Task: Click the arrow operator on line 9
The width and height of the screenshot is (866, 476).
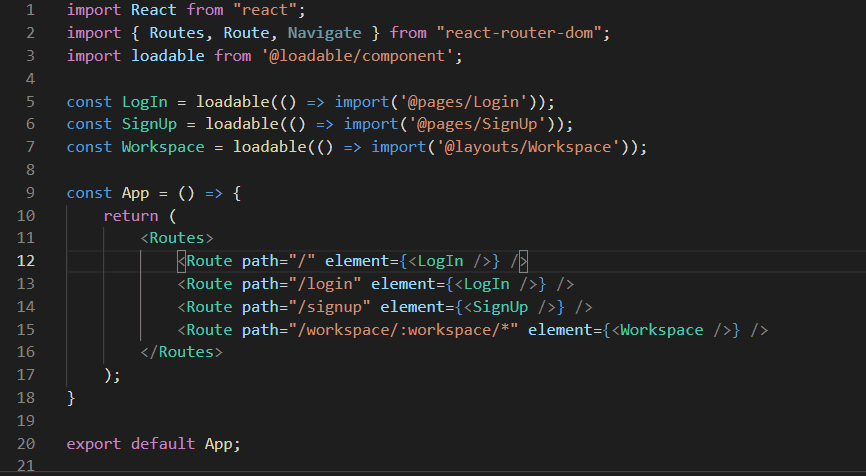Action: 214,193
